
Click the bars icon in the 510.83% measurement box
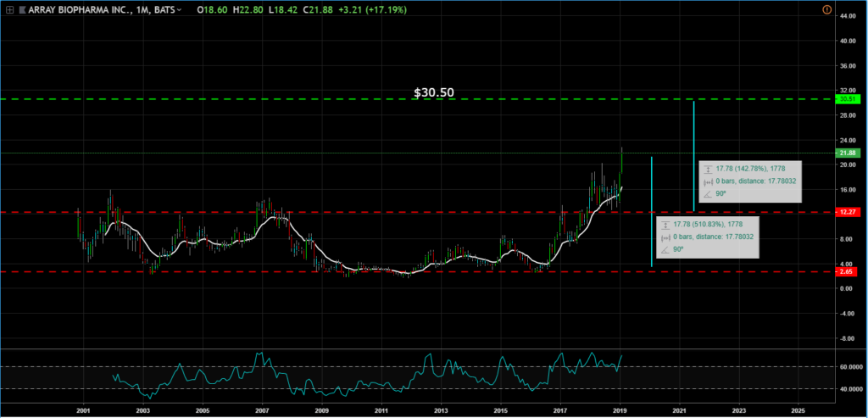665,237
